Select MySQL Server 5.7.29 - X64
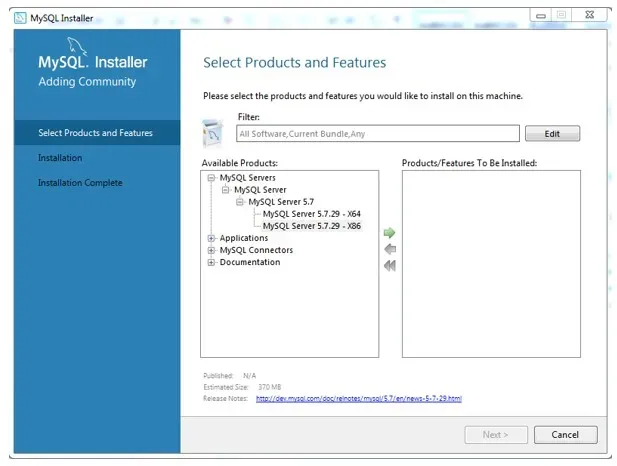Image resolution: width=617 pixels, height=466 pixels. [312, 214]
